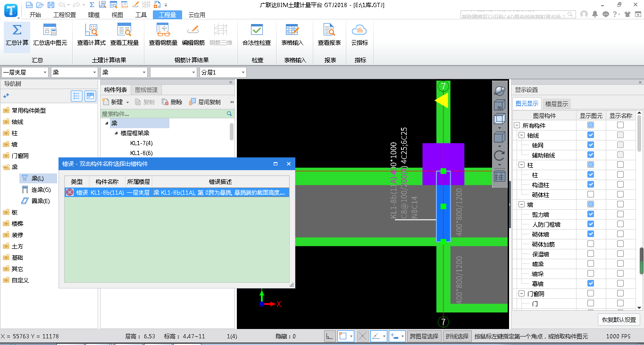This screenshot has width=644, height=345.
Task: Open the 分层1 layer dropdown
Action: click(223, 72)
